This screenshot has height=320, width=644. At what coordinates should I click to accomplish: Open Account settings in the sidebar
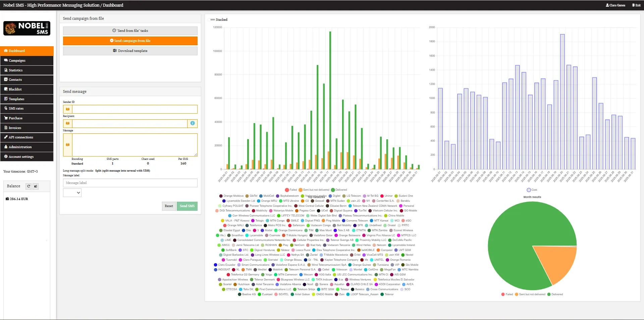[21, 156]
